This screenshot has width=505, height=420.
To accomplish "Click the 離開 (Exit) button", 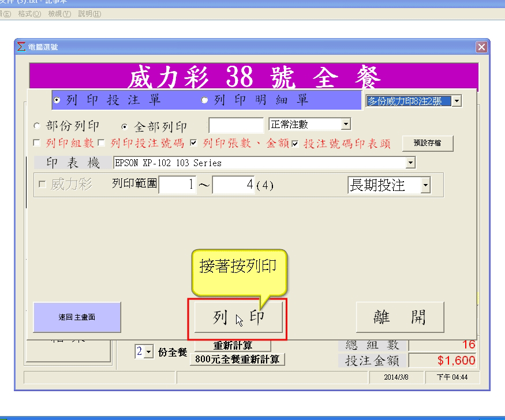I will [x=399, y=317].
